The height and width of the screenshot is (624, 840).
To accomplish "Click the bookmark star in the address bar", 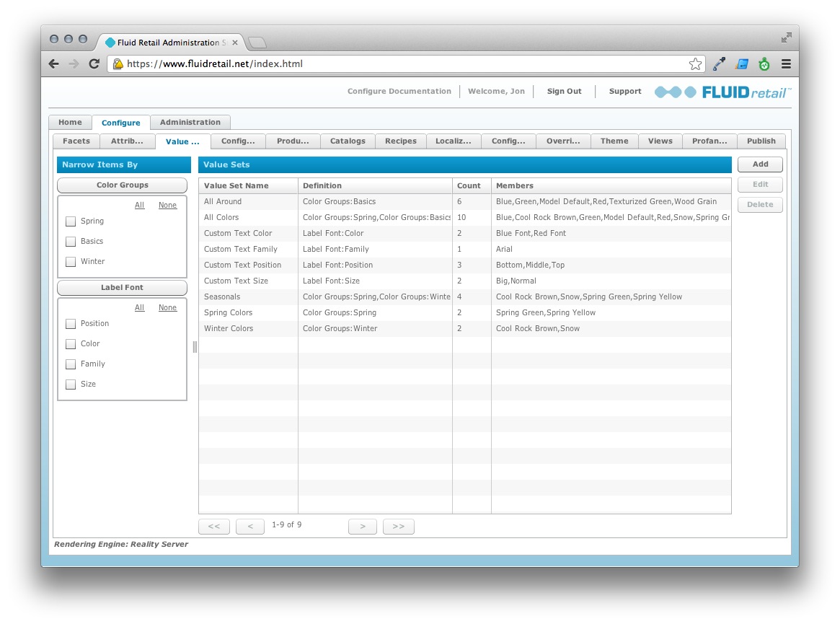I will click(x=694, y=63).
